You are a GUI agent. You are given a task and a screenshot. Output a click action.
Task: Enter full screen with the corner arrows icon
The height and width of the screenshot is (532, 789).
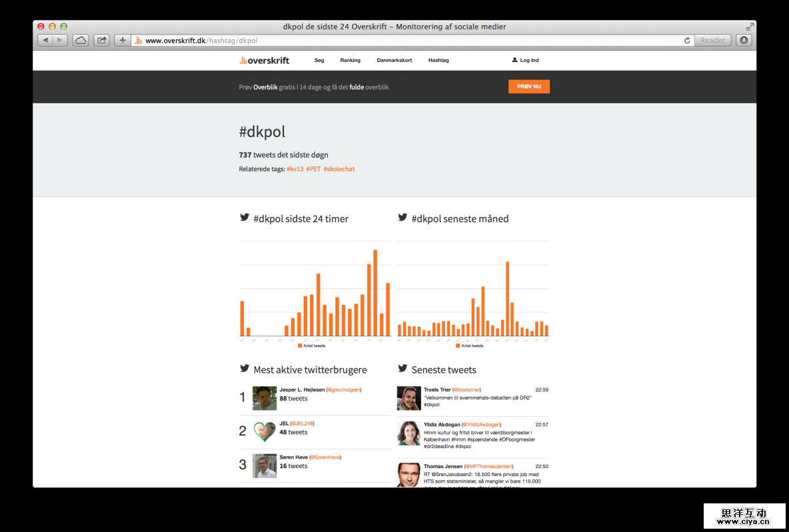pyautogui.click(x=750, y=27)
